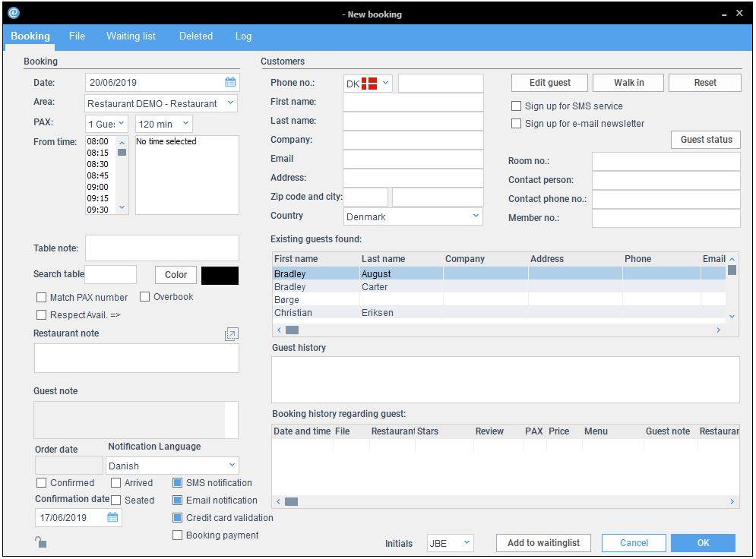Confirm the booking with OK
This screenshot has height=559, width=756.
[x=703, y=543]
